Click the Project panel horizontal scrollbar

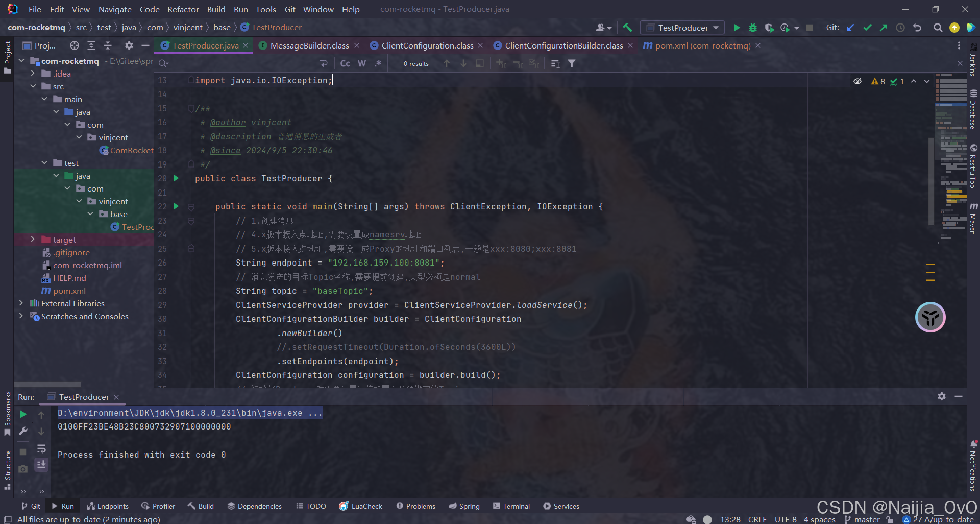(x=47, y=384)
